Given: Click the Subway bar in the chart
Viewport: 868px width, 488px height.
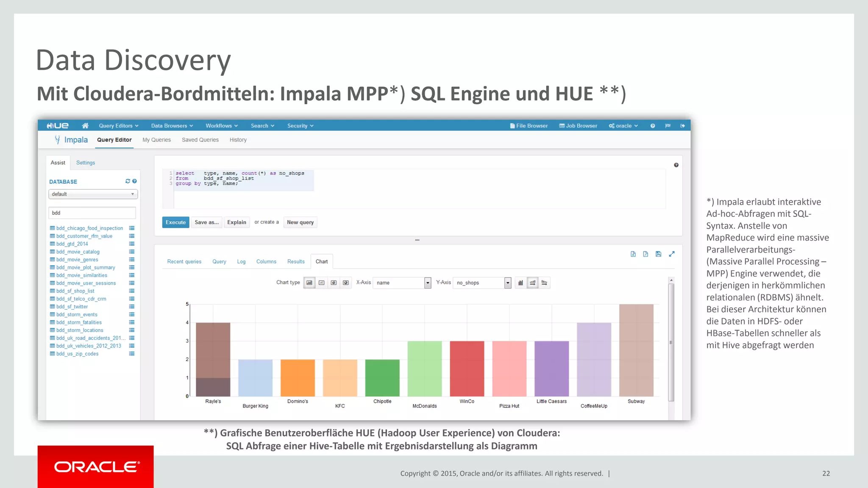Looking at the screenshot, I should [636, 350].
